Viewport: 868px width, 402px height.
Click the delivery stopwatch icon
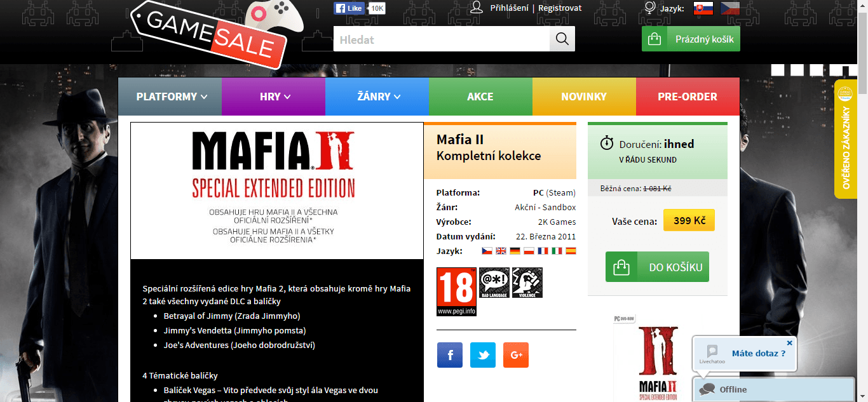coord(607,143)
